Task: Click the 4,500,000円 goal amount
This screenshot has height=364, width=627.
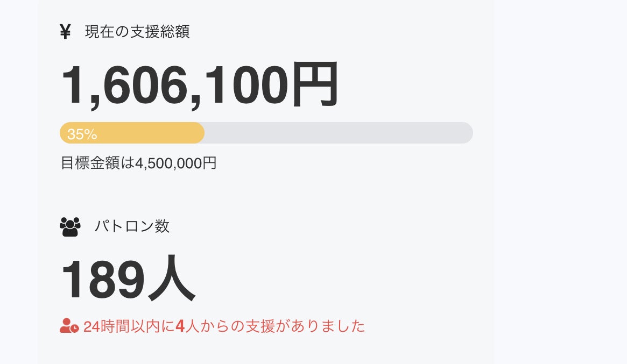Action: tap(176, 163)
